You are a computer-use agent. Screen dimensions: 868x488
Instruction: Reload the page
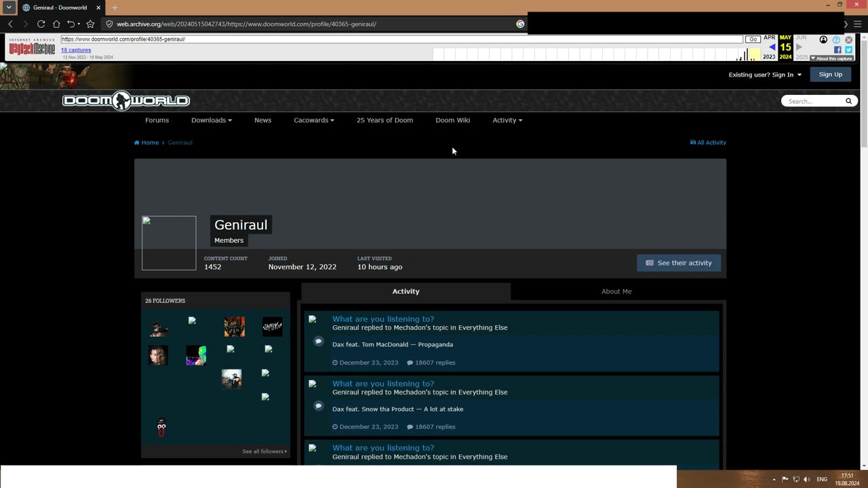41,24
